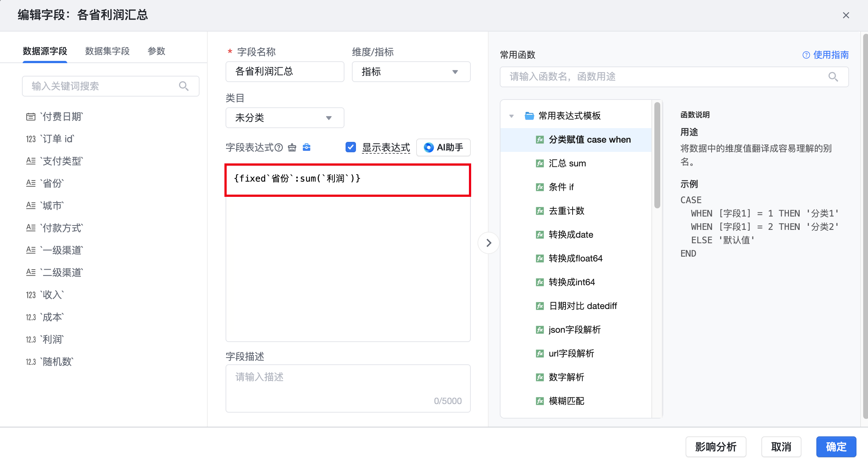This screenshot has height=462, width=868.
Task: Click the clear-expression broom icon
Action: pos(292,148)
